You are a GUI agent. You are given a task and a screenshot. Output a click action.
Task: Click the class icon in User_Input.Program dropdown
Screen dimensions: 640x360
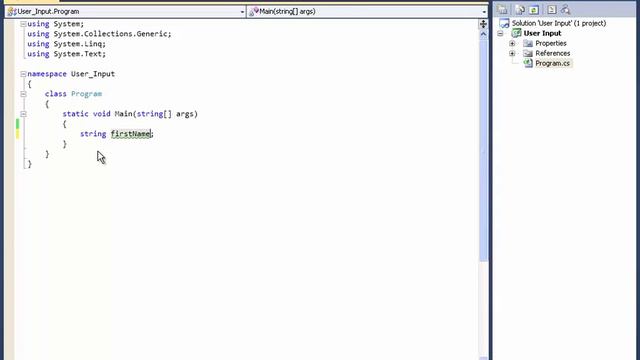coord(12,11)
